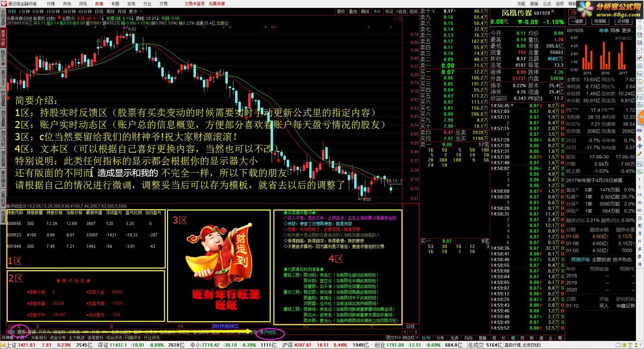
Task: Select the 单季 quarterly option
Action: click(x=604, y=31)
